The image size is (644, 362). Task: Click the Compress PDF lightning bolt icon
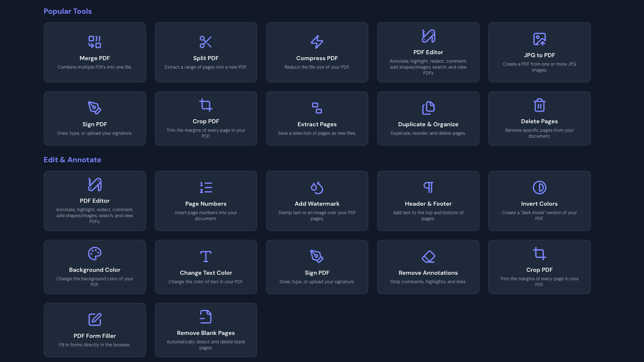tap(317, 42)
